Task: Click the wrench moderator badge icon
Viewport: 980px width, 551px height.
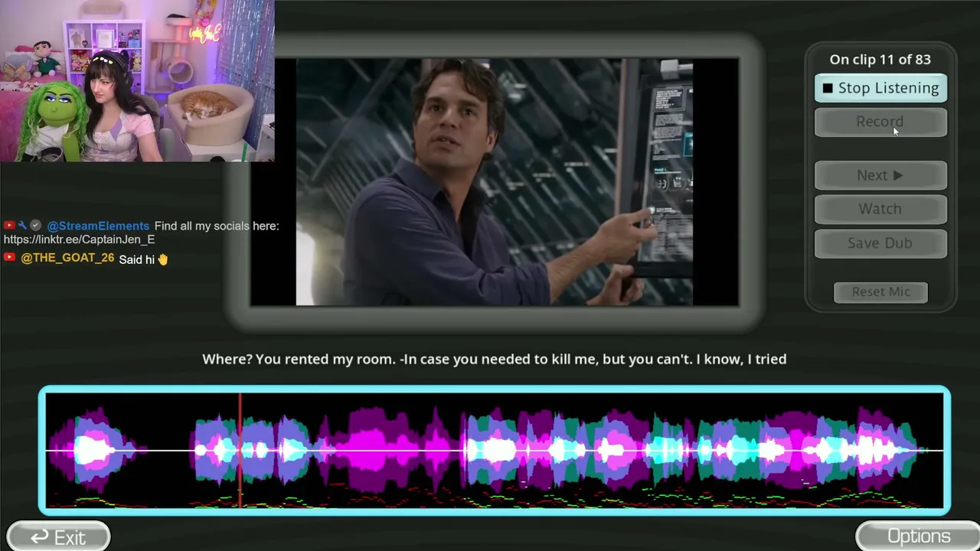Action: click(23, 226)
